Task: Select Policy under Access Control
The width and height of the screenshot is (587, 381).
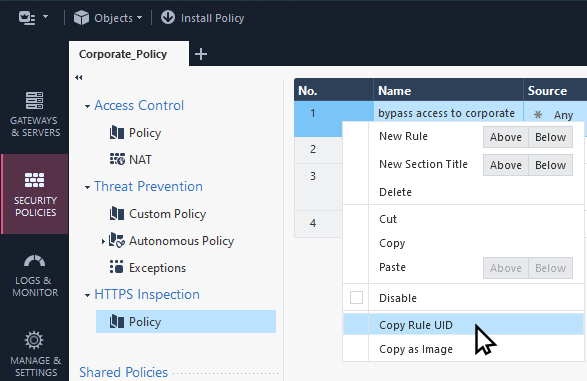Action: click(145, 133)
